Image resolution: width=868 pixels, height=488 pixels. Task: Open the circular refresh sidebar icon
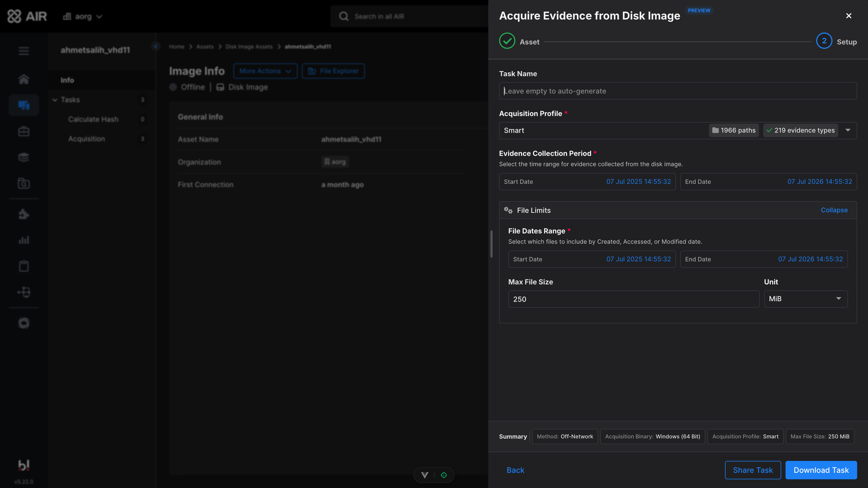(24, 323)
